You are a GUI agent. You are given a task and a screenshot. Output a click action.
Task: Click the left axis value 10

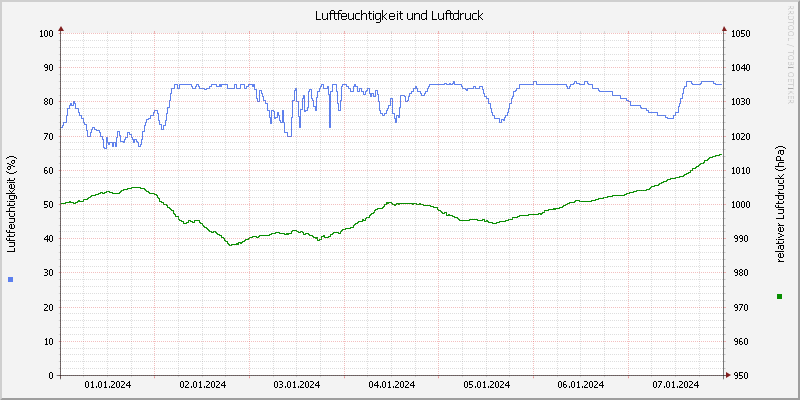pos(48,341)
